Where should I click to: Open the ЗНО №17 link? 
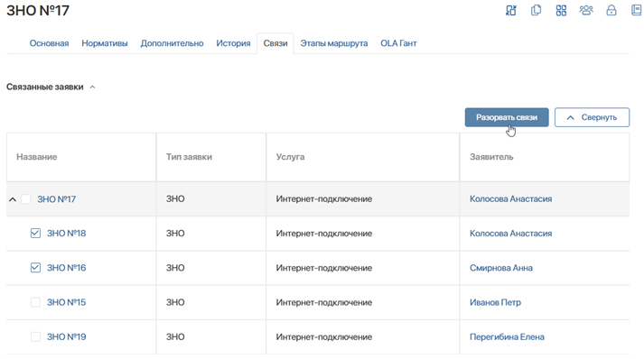(x=57, y=199)
